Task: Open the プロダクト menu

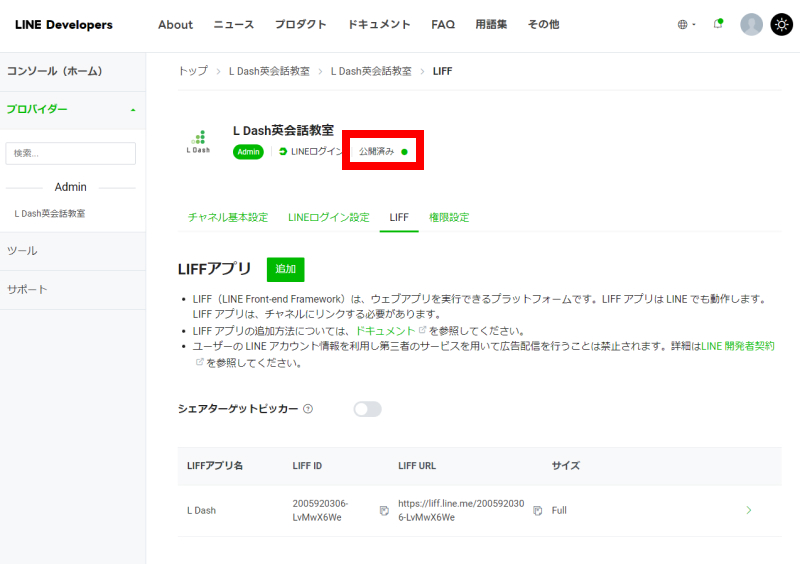Action: click(301, 24)
